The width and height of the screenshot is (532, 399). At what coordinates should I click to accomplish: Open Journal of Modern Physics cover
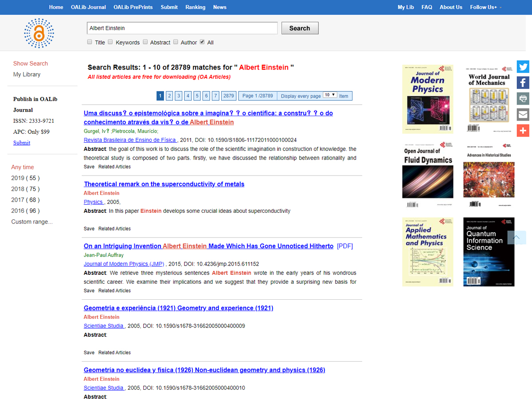pyautogui.click(x=427, y=99)
